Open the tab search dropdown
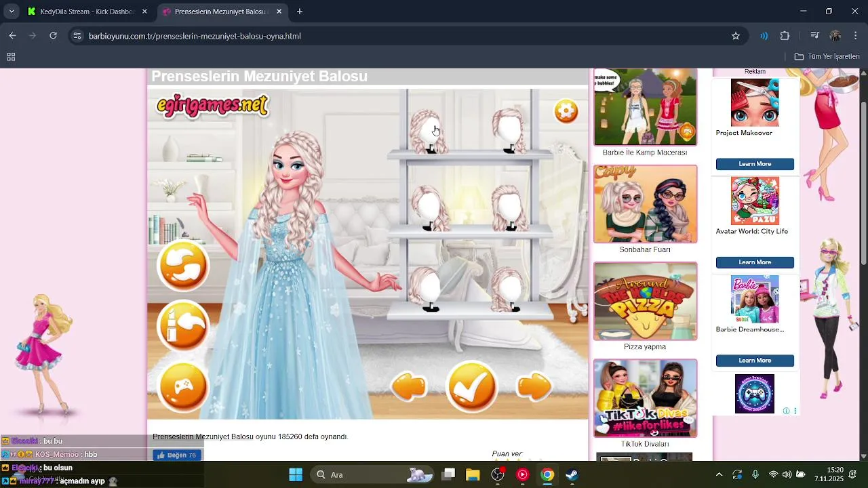This screenshot has height=488, width=868. [11, 12]
